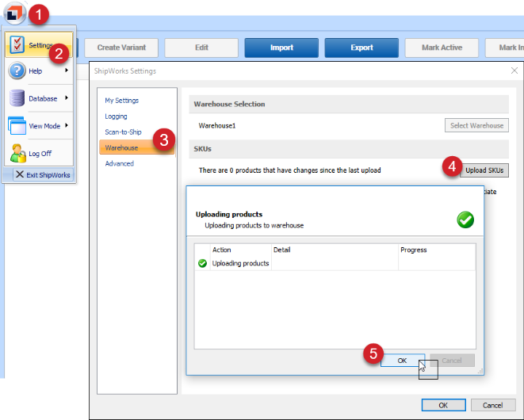Click Cancel in the Uploading products dialog
The height and width of the screenshot is (420, 524).
click(452, 361)
